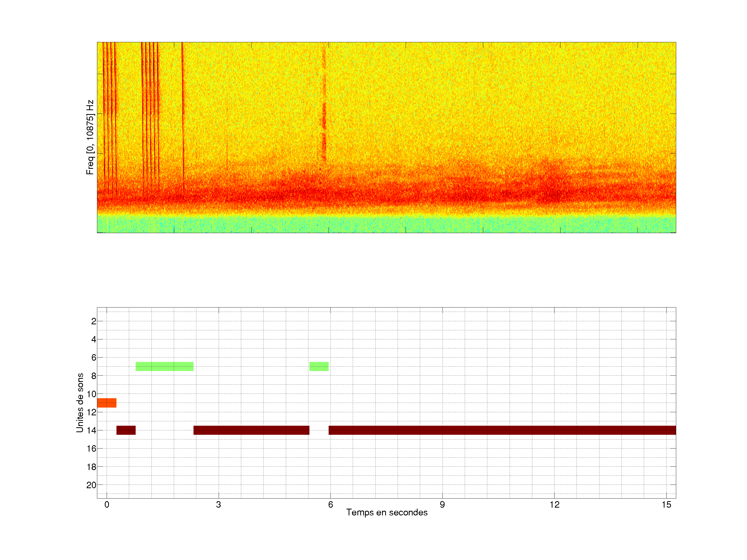
Task: Click the x-axis tick label 9
Action: (442, 505)
